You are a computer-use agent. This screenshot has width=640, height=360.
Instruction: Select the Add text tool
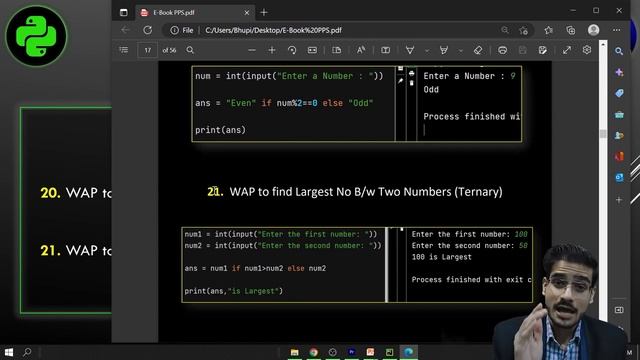[x=385, y=50]
